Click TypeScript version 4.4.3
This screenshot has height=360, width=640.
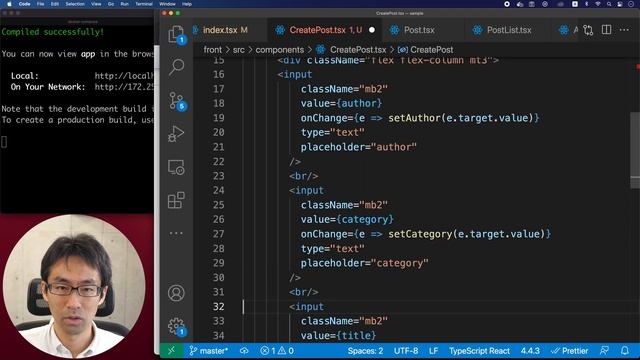[x=530, y=351]
